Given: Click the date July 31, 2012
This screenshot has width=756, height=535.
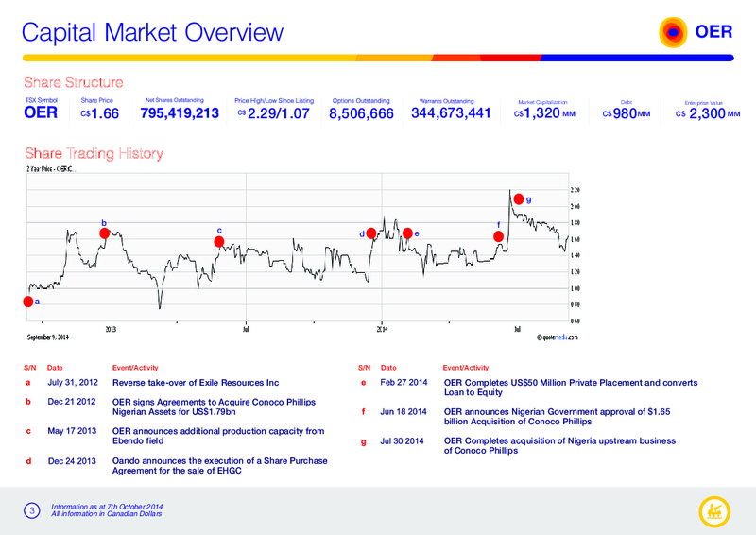Looking at the screenshot, I should click(73, 383).
